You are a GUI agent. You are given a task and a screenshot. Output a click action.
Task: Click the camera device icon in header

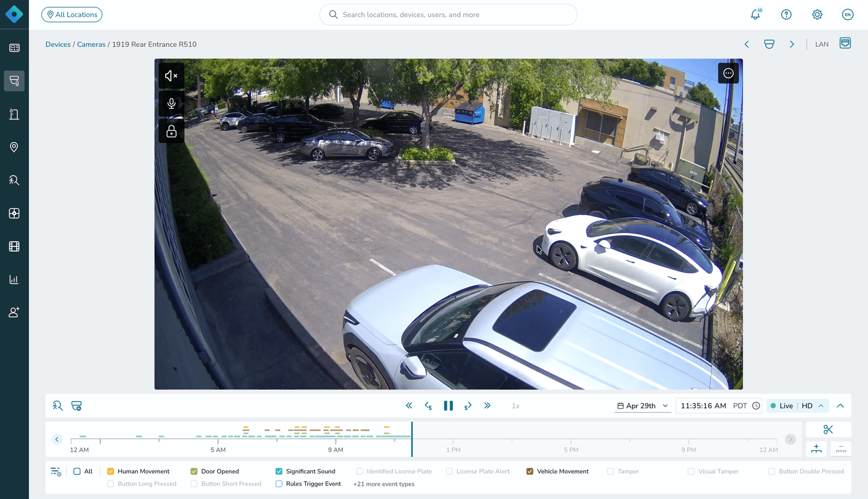point(769,44)
